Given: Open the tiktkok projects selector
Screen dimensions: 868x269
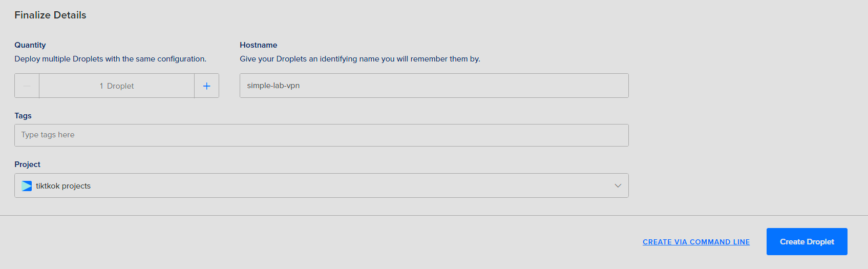Looking at the screenshot, I should point(321,186).
